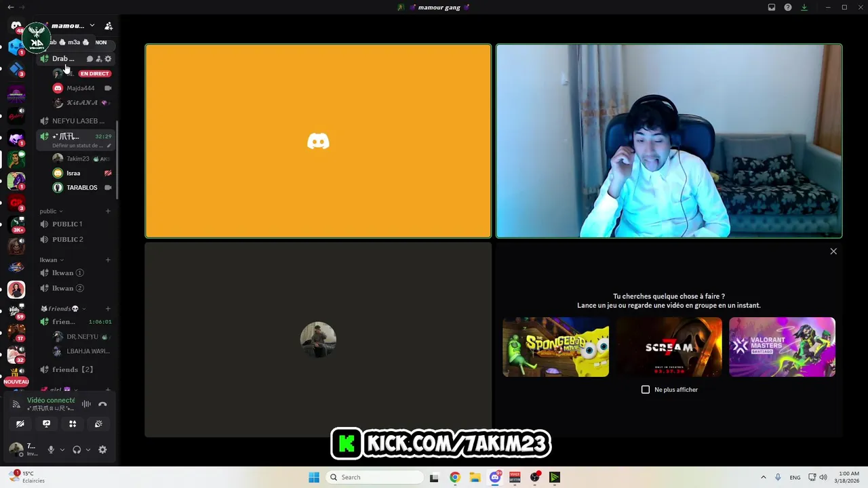868x488 pixels.
Task: Select the dark tile showing the user avatar
Action: (318, 340)
